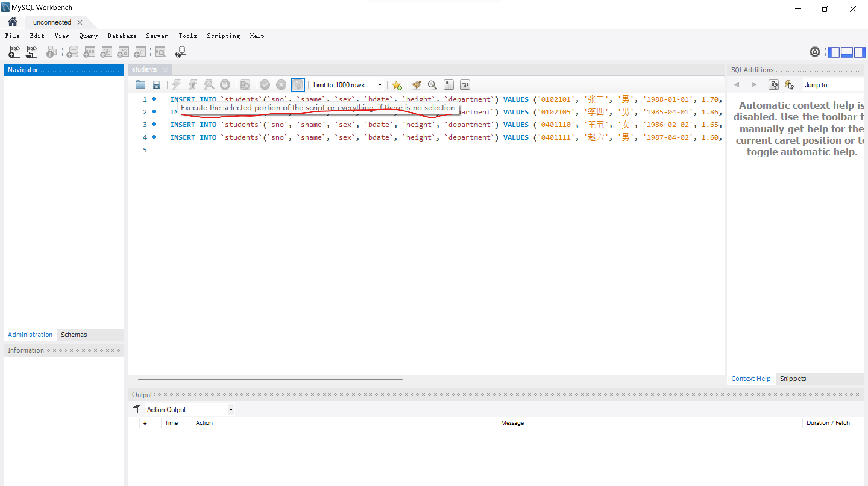Open the home screen tab icon
The height and width of the screenshot is (486, 868).
(x=13, y=22)
